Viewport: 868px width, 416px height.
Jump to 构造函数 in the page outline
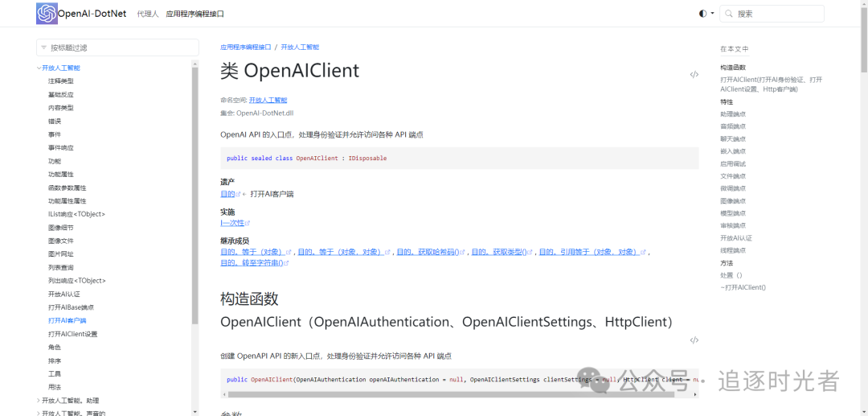pyautogui.click(x=733, y=67)
